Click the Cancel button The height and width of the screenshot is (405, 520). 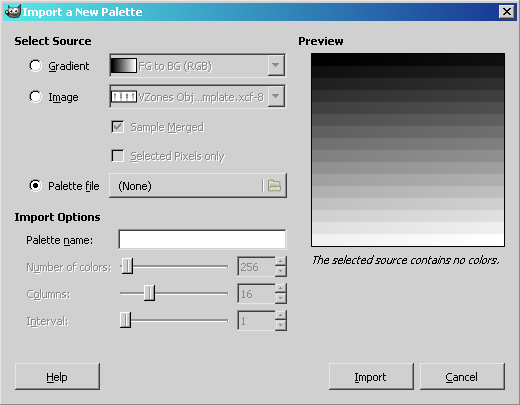pos(462,377)
